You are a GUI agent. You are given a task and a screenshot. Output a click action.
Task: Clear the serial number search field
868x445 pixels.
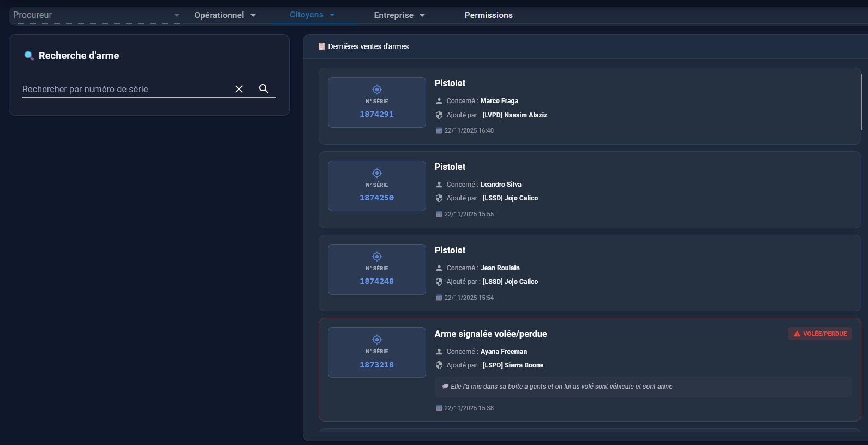tap(239, 89)
